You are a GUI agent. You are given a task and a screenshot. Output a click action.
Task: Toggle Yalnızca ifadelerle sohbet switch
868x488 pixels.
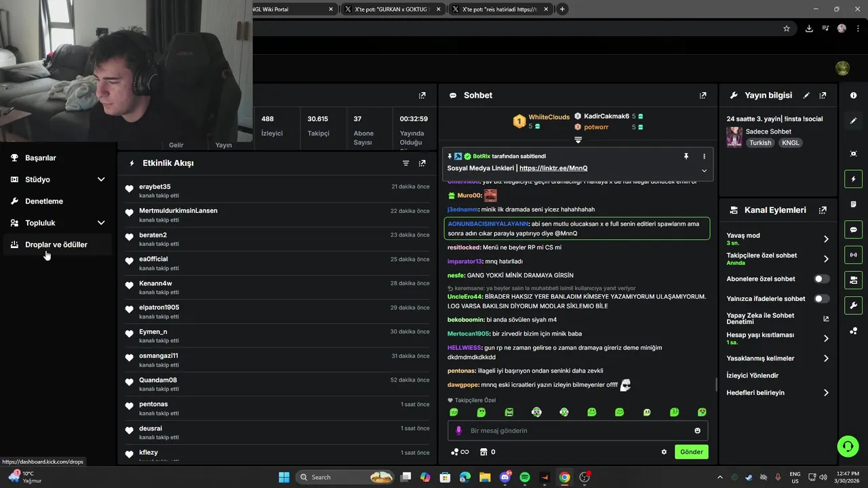click(821, 298)
